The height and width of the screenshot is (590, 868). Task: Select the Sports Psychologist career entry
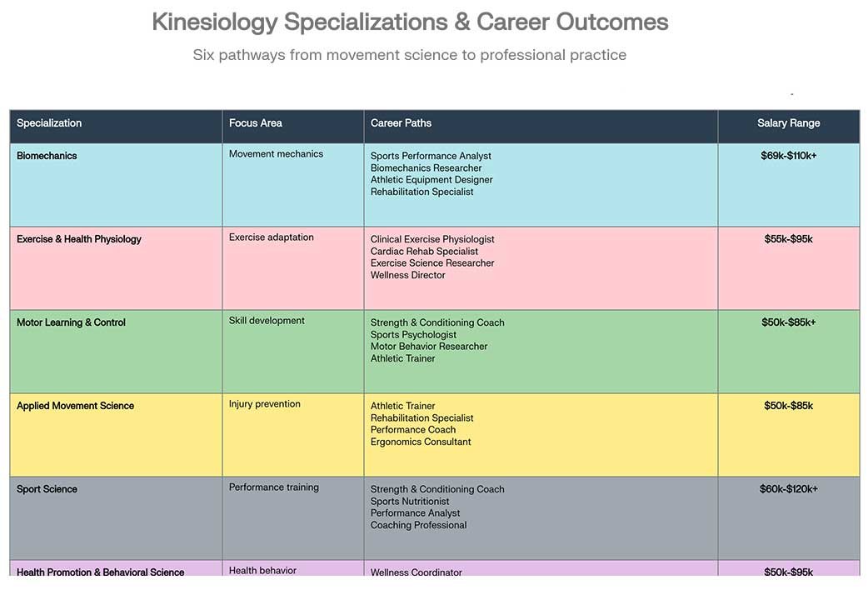413,335
